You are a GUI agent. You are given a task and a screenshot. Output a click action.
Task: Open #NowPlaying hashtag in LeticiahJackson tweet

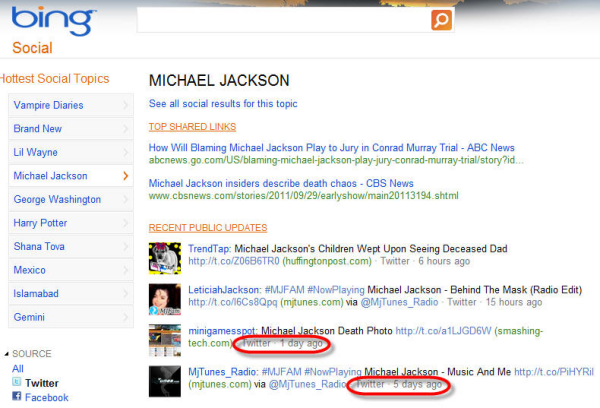pyautogui.click(x=336, y=290)
